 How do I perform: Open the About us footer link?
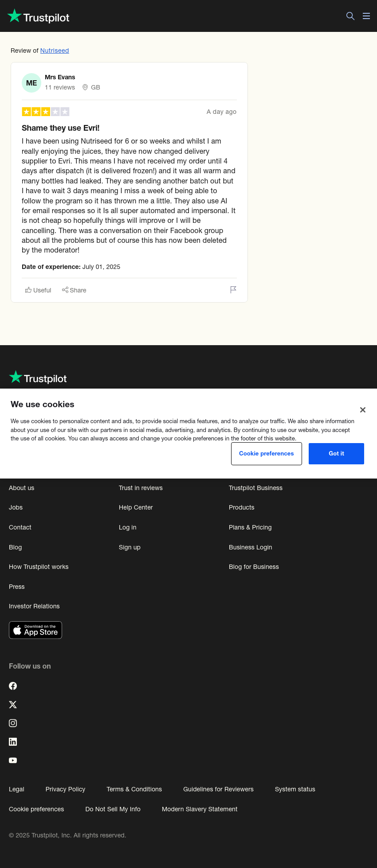[22, 488]
